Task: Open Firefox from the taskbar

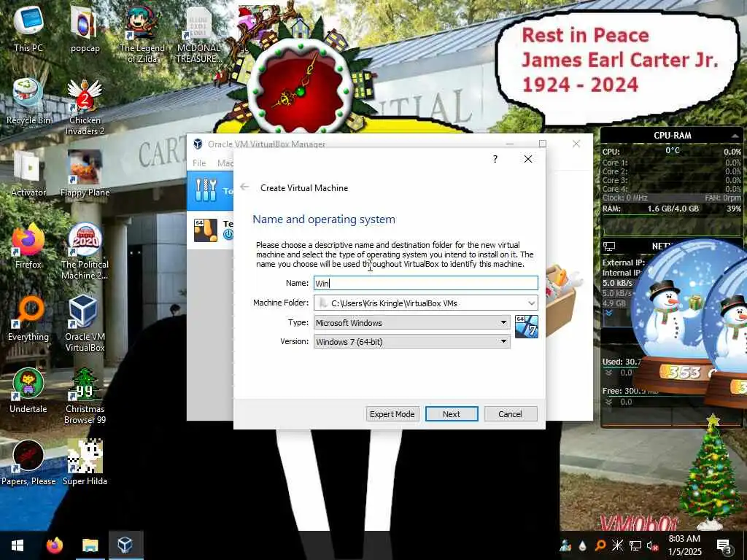Action: click(x=54, y=545)
